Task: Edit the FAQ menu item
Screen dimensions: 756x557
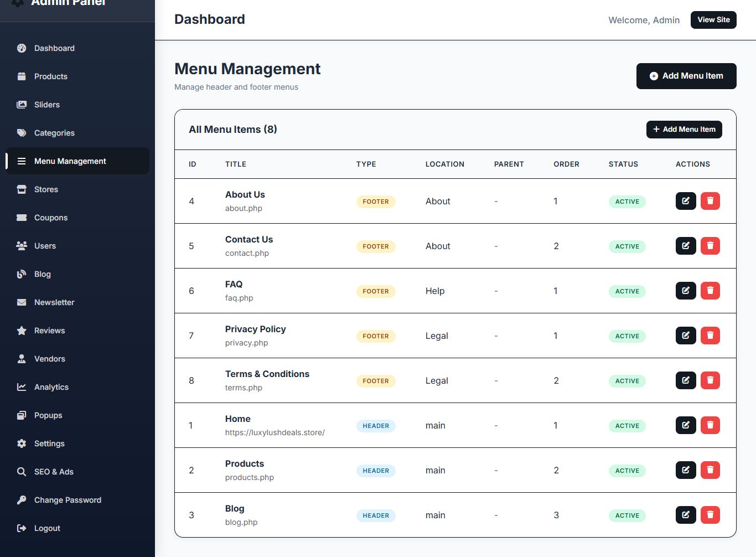Action: click(x=686, y=291)
